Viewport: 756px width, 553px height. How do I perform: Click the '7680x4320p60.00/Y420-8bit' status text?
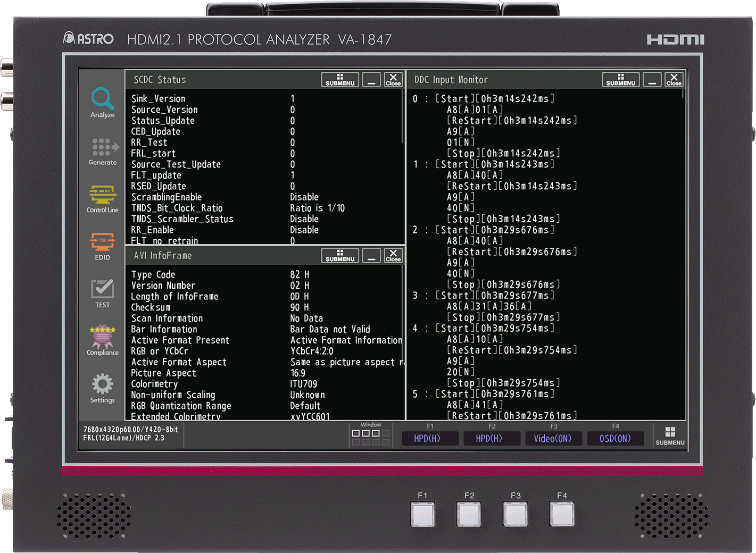pyautogui.click(x=131, y=430)
